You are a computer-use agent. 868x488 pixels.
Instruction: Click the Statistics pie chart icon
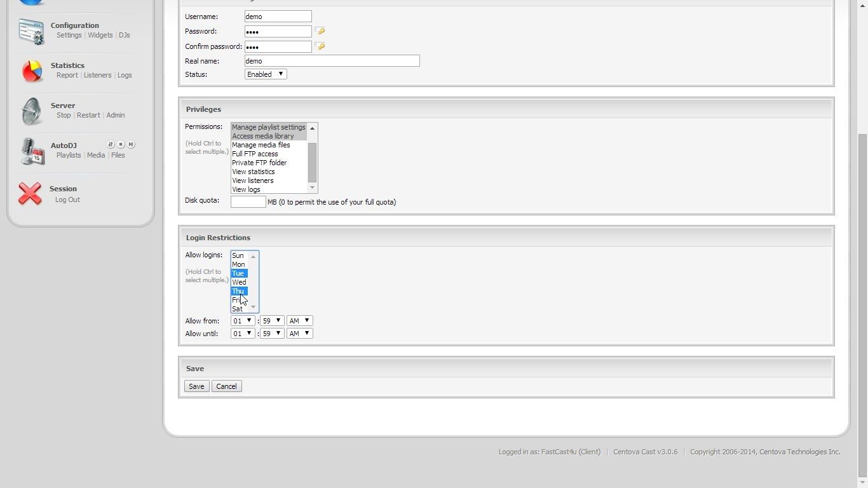pos(31,71)
